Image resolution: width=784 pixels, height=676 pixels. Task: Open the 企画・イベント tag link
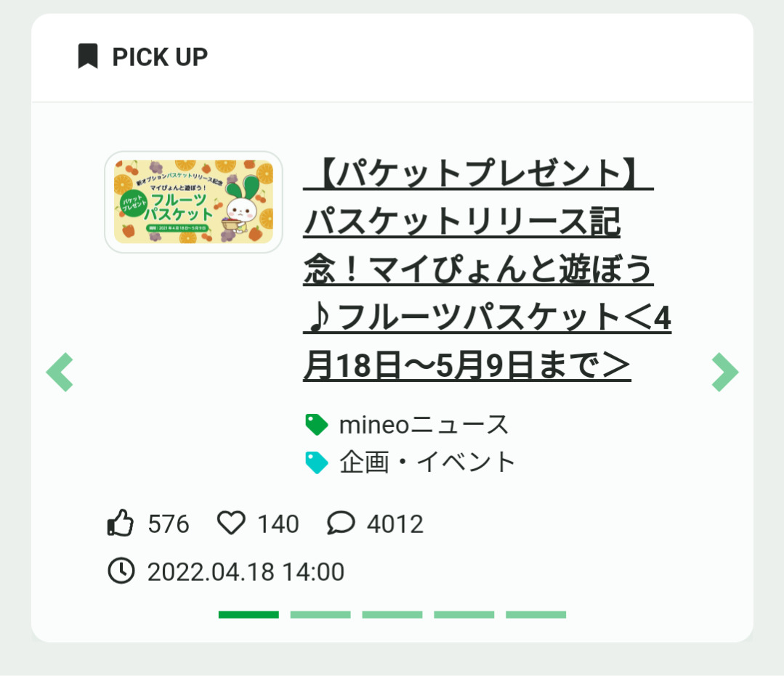427,463
